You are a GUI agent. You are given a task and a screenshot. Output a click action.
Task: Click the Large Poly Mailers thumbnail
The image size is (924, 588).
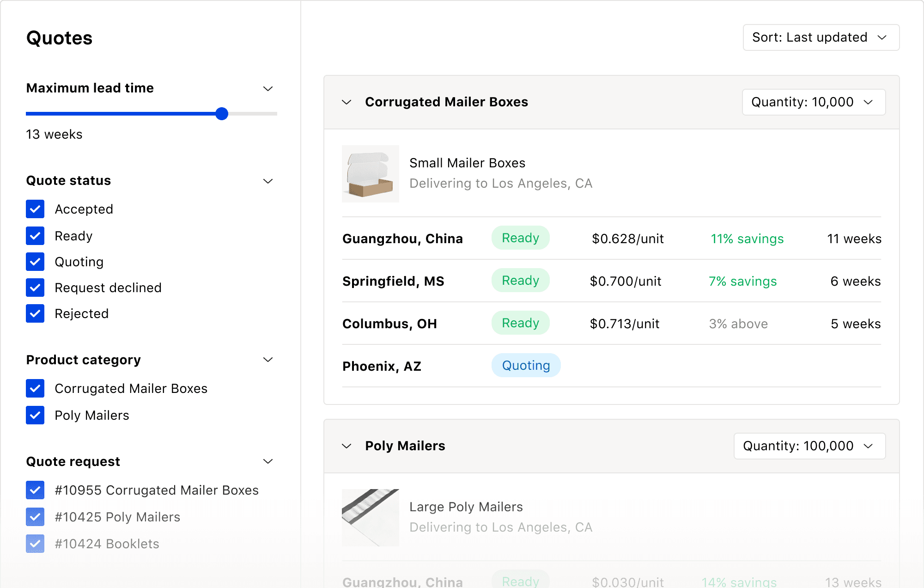371,518
